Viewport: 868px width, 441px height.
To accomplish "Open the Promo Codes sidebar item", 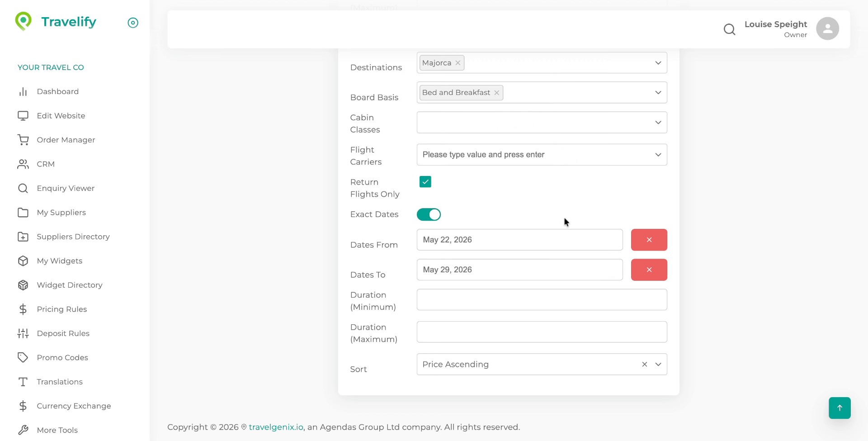I will coord(62,358).
